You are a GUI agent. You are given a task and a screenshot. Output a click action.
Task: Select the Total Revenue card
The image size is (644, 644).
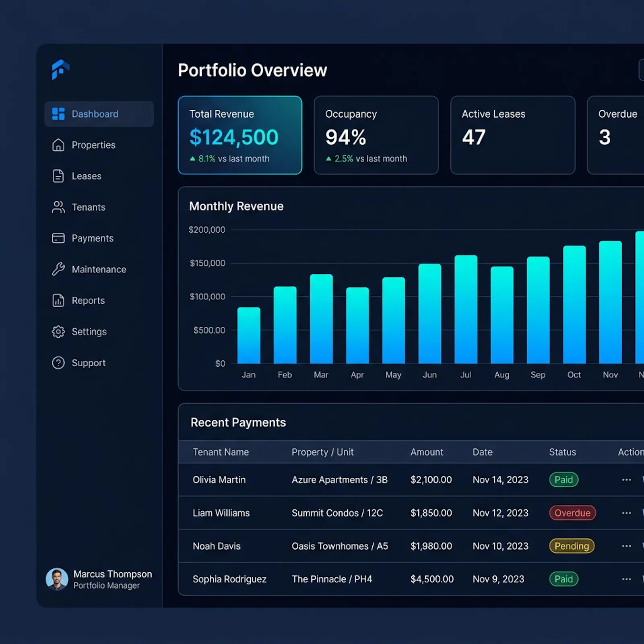[x=240, y=135]
